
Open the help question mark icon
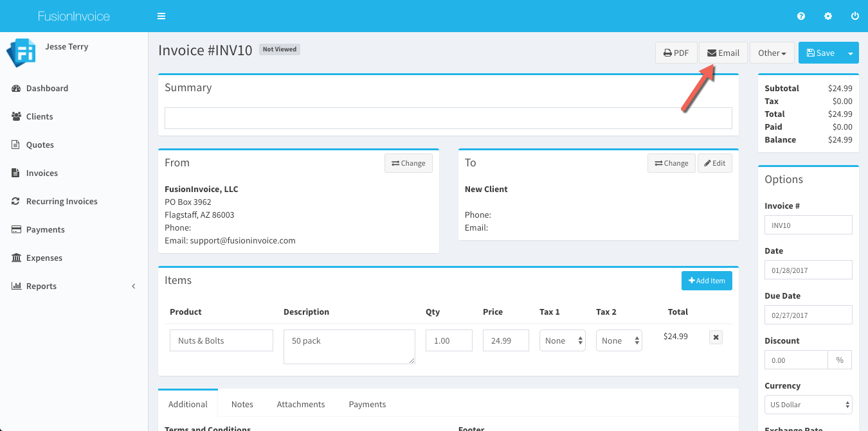(801, 16)
